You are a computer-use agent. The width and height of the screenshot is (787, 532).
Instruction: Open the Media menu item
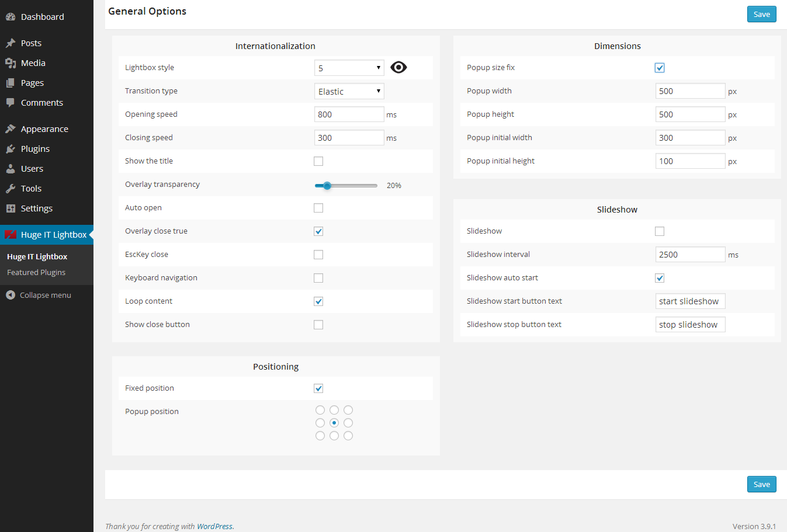pyautogui.click(x=47, y=63)
